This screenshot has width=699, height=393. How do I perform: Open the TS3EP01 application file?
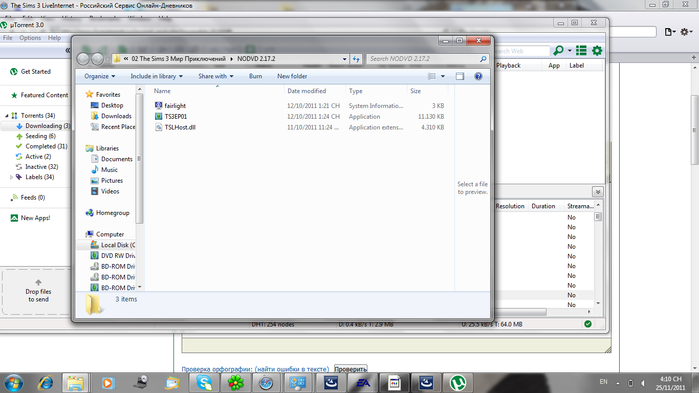176,116
